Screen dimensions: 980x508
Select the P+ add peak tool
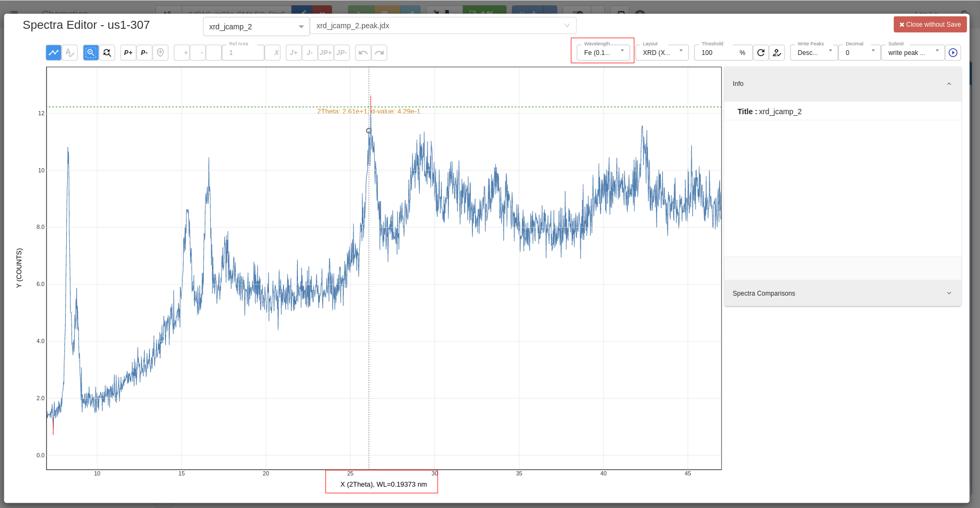128,52
